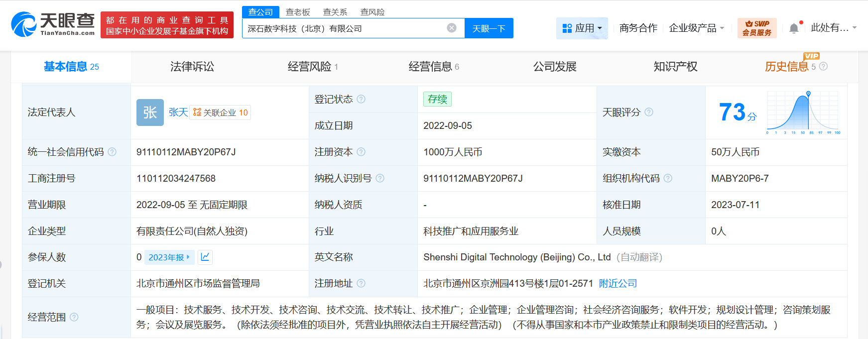Click help icon beside 经营范围
Screen dimensions: 868x339
pyautogui.click(x=74, y=317)
